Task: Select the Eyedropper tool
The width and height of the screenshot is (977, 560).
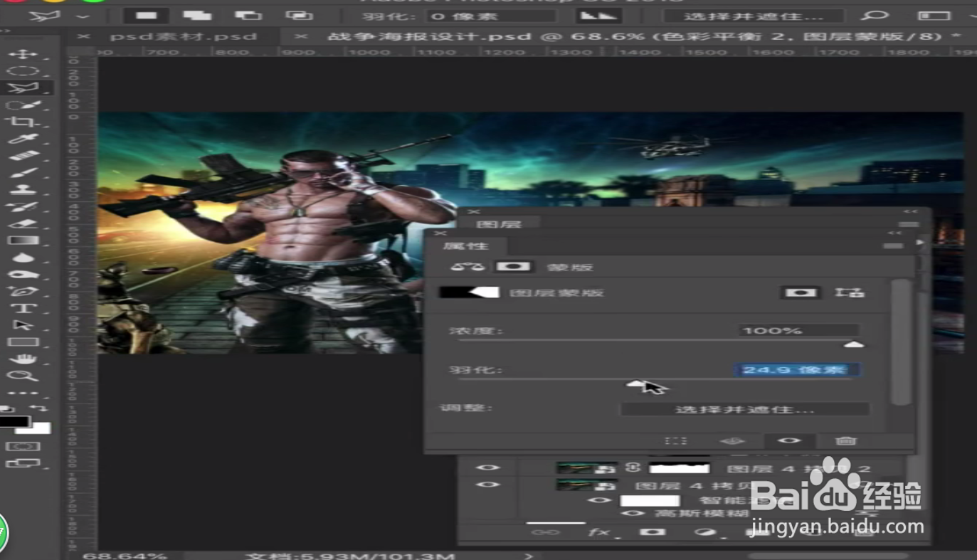Action: (x=23, y=139)
